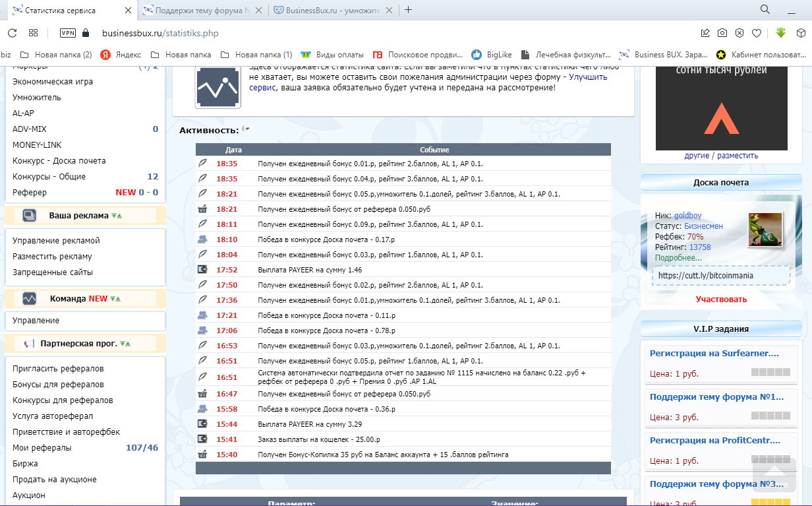Viewport: 812px width, 506px height.
Task: Open the ad blocker shield icon
Action: coord(739,33)
